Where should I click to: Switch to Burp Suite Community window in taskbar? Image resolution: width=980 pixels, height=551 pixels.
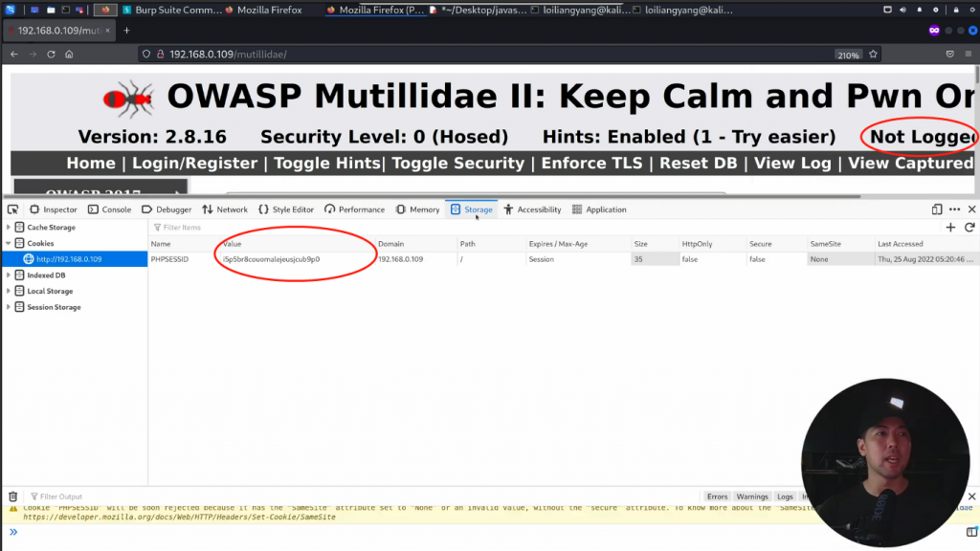(172, 10)
